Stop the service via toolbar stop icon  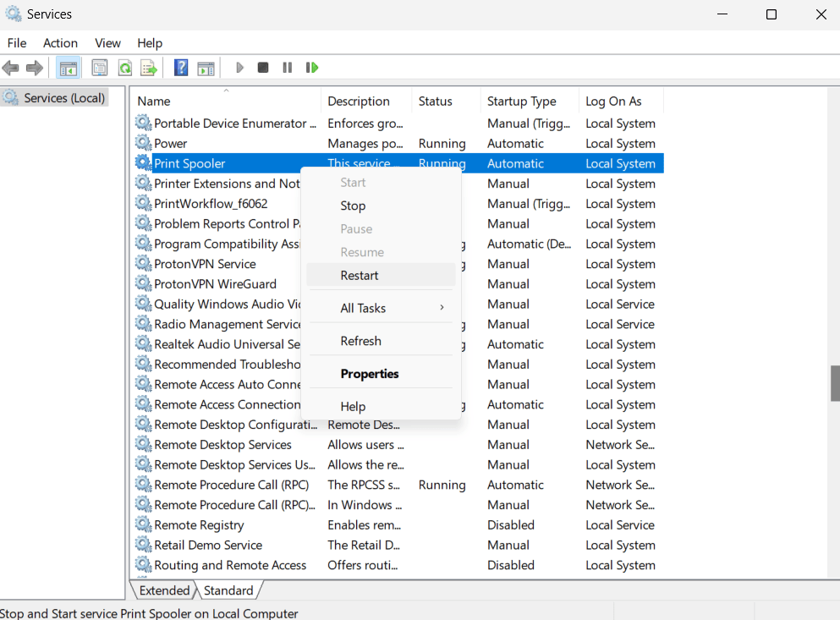[x=263, y=68]
